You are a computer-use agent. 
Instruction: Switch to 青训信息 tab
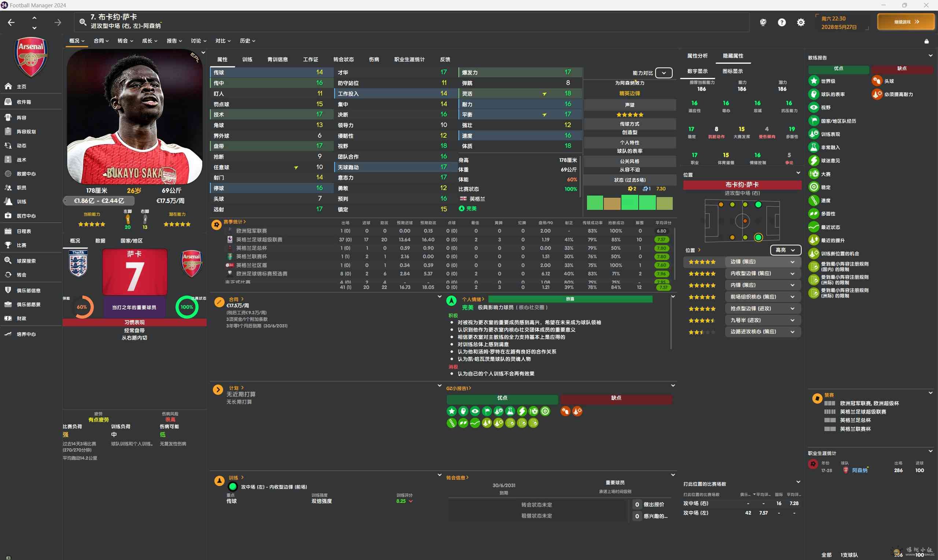pyautogui.click(x=277, y=60)
